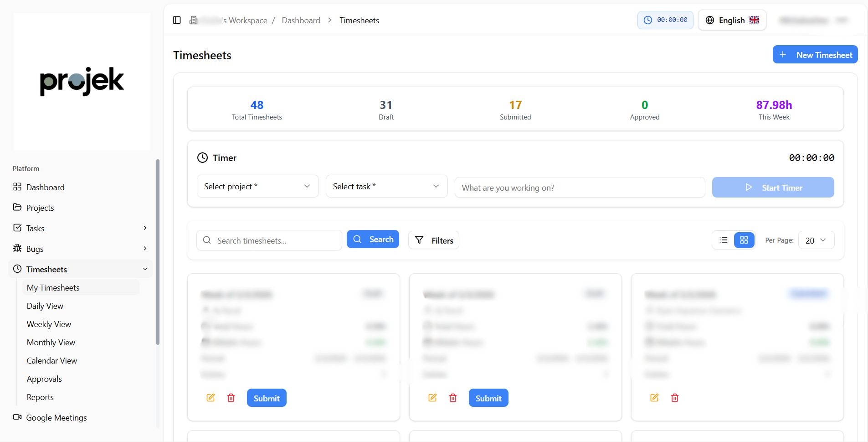
Task: Toggle the sidebar panel icon
Action: [177, 20]
